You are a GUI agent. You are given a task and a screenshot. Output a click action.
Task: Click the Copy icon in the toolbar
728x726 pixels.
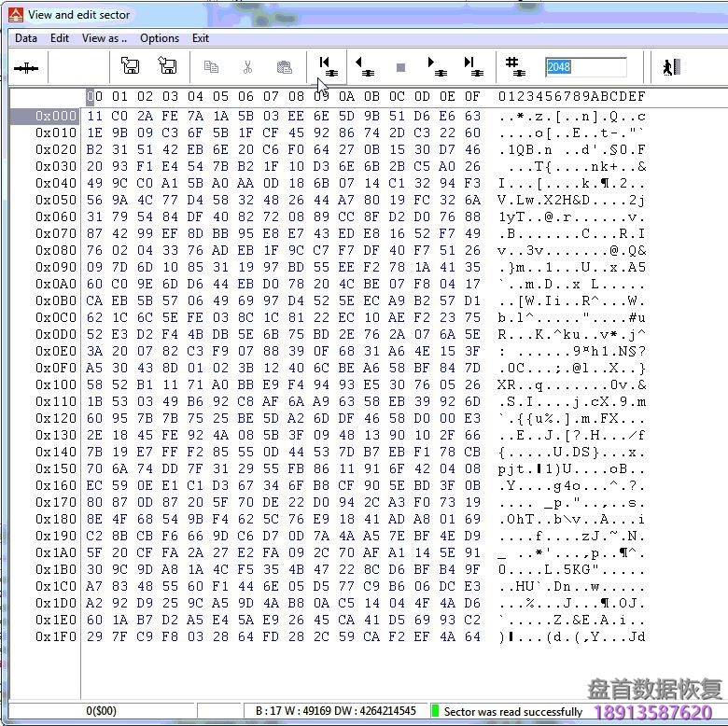[211, 67]
